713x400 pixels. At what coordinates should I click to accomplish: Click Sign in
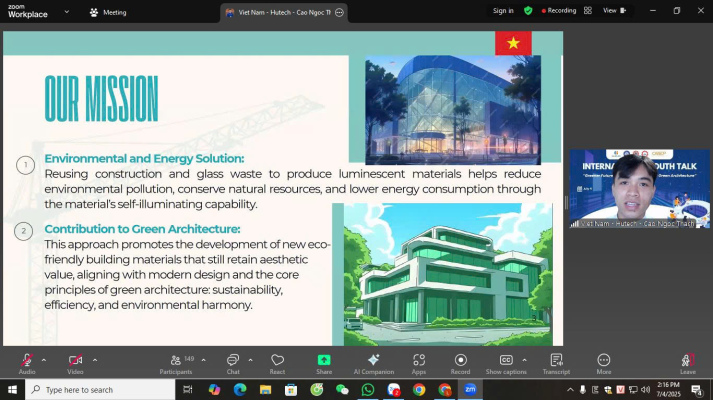pyautogui.click(x=503, y=10)
